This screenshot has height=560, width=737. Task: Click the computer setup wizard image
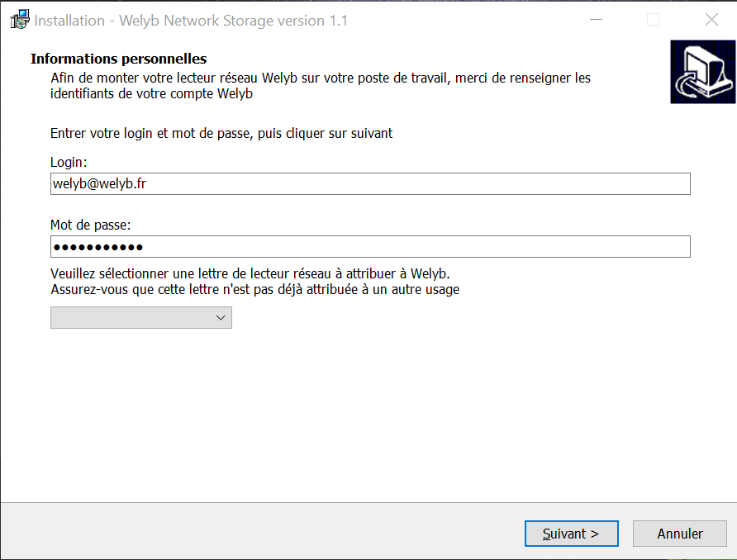[x=702, y=72]
